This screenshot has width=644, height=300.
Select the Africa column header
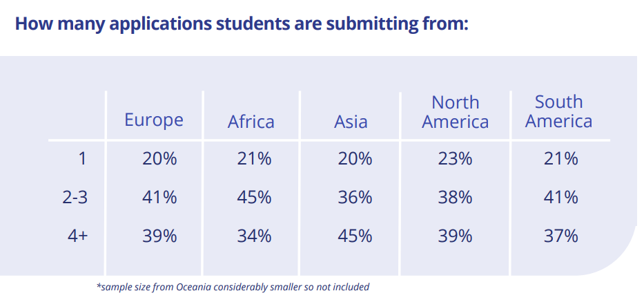(x=251, y=122)
